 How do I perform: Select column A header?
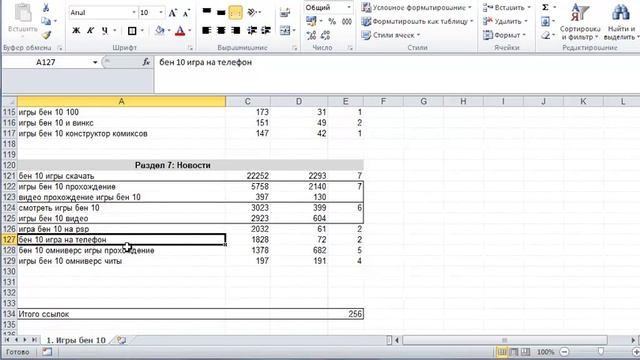point(121,101)
